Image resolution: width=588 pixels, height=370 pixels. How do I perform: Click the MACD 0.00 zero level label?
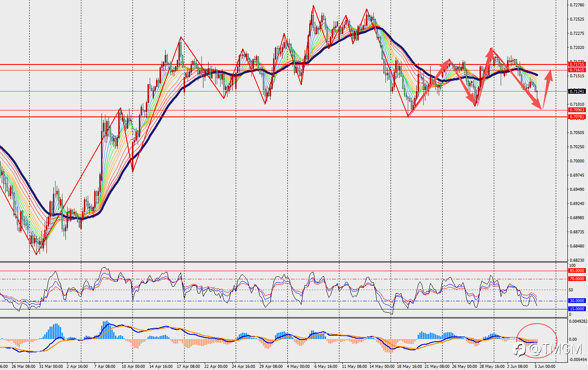[573, 339]
